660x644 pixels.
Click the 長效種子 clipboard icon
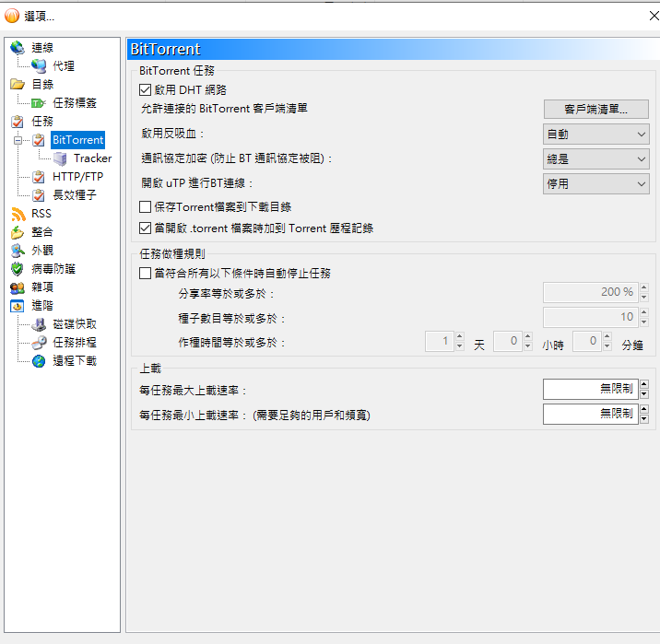[x=39, y=195]
